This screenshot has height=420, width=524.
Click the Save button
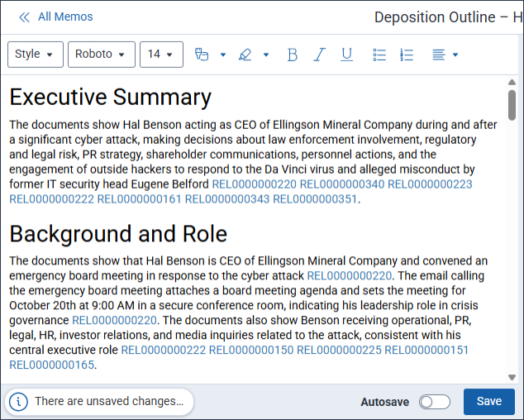point(489,401)
